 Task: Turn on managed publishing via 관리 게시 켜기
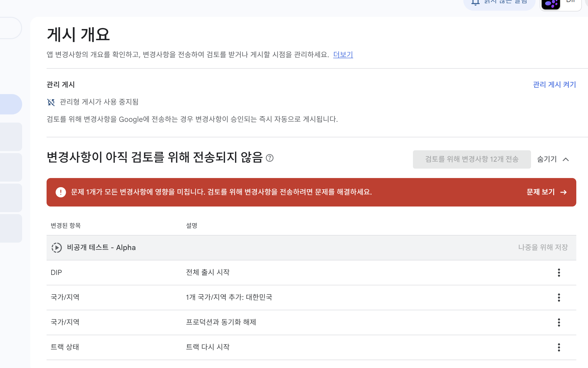(554, 85)
